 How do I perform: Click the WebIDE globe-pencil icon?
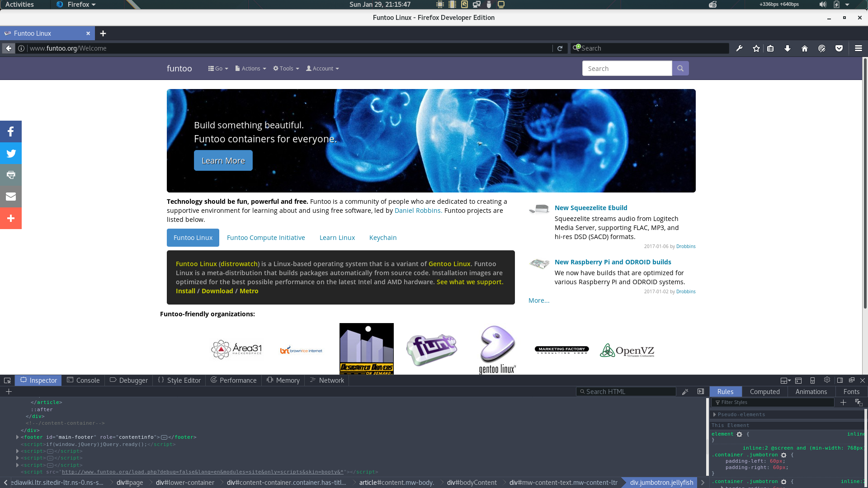822,48
